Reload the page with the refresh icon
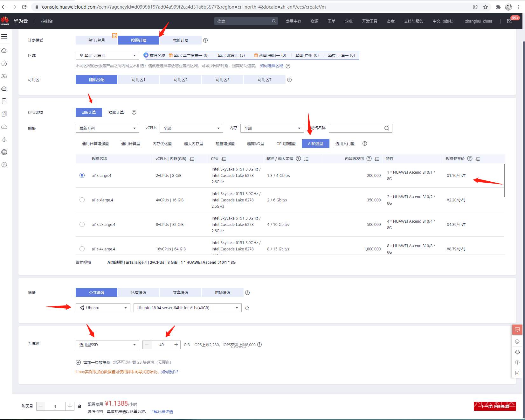The width and height of the screenshot is (525, 420). [x=24, y=7]
